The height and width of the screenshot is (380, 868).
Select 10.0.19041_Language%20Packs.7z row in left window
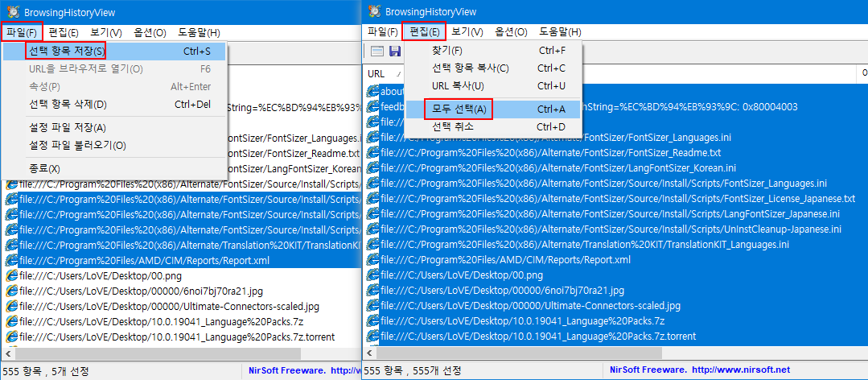click(161, 321)
